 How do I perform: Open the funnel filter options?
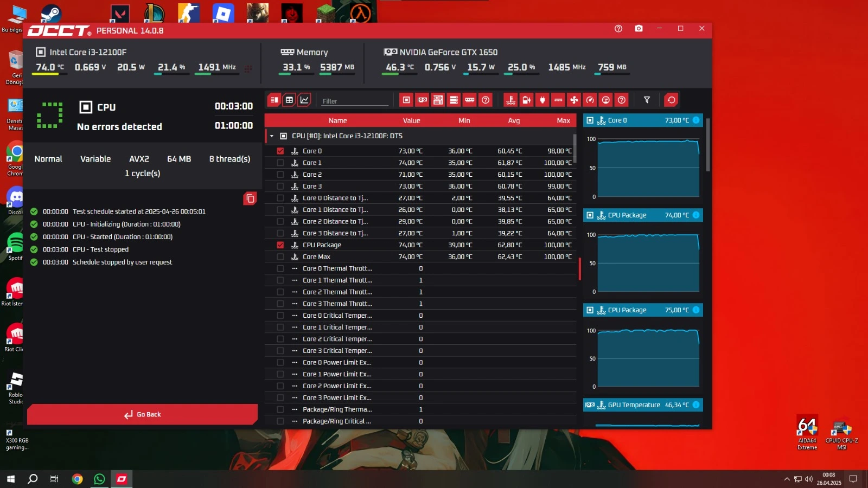click(647, 100)
